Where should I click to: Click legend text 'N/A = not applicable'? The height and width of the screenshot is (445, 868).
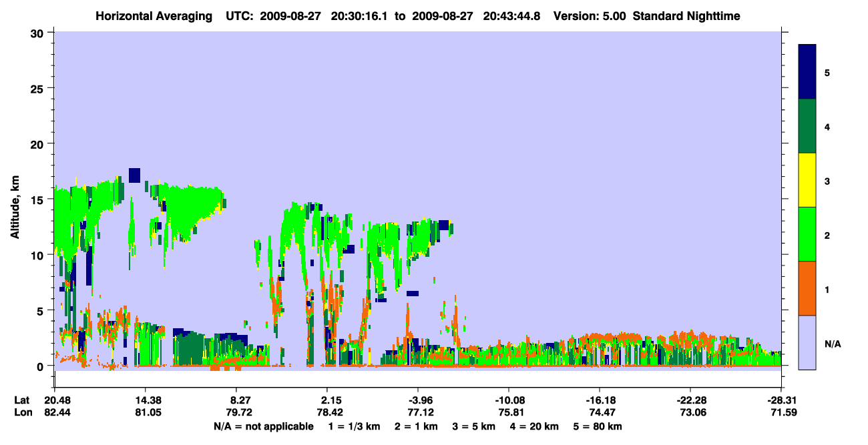pos(263,426)
